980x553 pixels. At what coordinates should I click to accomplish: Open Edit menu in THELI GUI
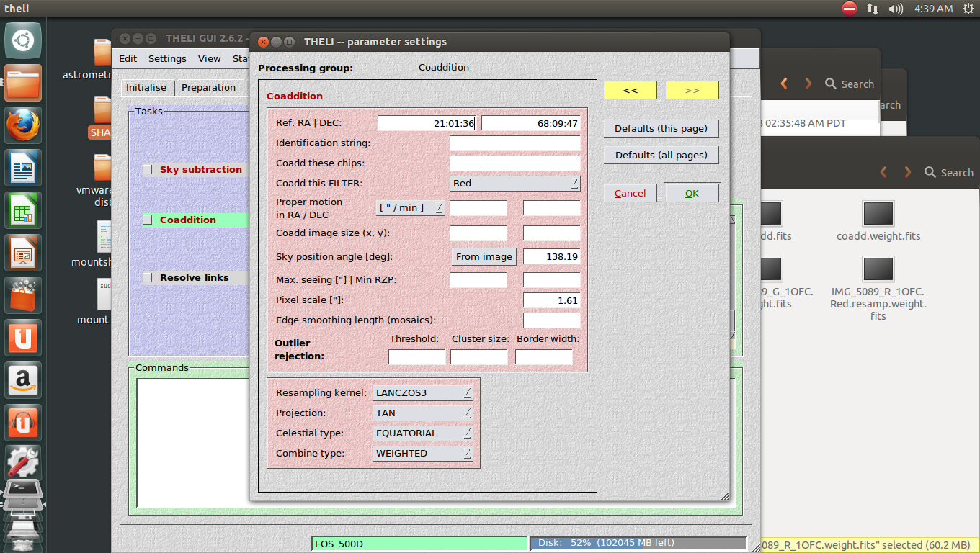pos(128,59)
